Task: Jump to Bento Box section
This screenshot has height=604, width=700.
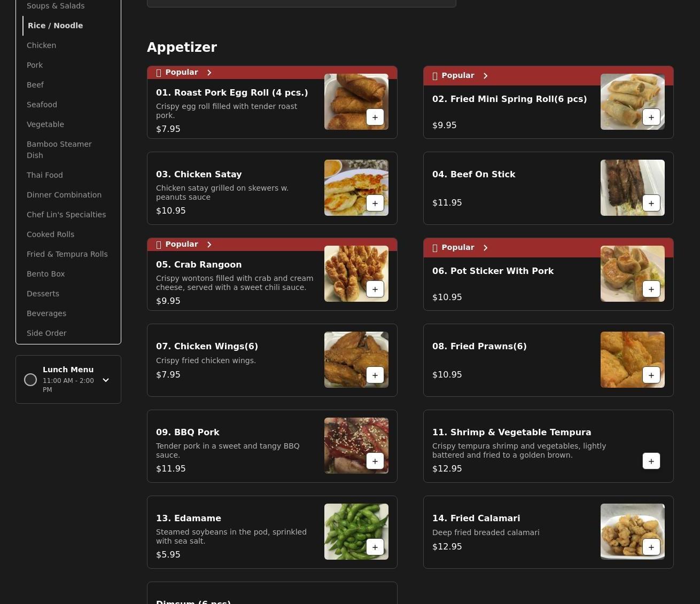Action: 46,274
